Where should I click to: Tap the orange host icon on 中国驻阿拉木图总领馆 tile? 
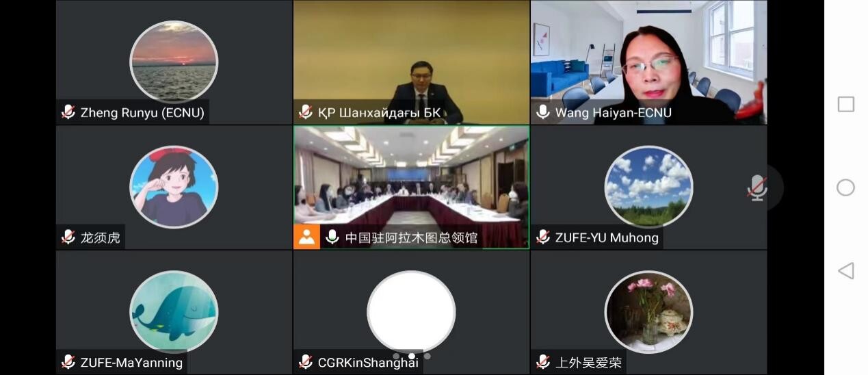[307, 237]
